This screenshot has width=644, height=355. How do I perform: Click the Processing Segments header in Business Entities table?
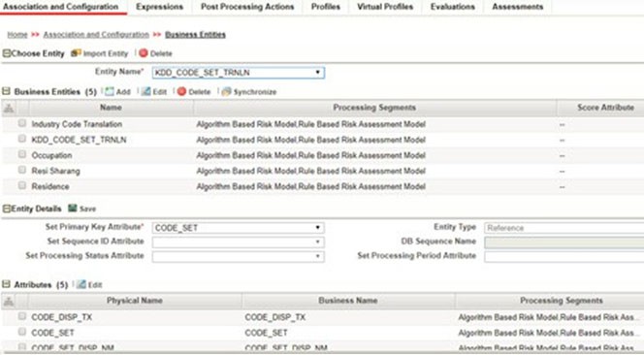[374, 108]
